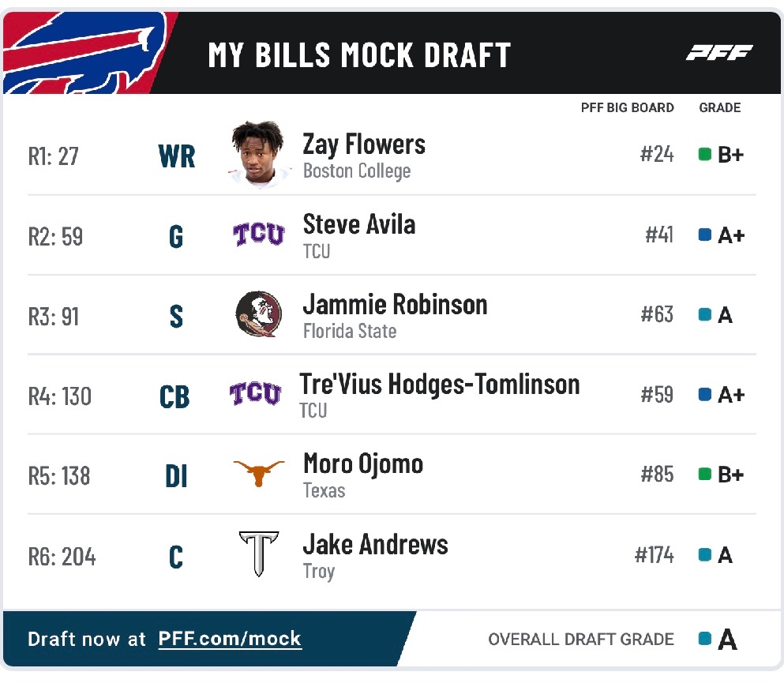Viewport: 784px width, 683px height.
Task: Select Zay Flowers player name
Action: [364, 144]
